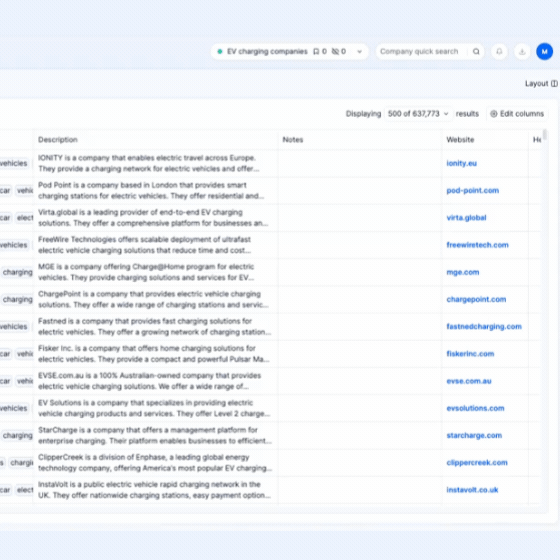Click the FreeWire Technologies description cell
This screenshot has height=560, width=560.
coord(155,245)
